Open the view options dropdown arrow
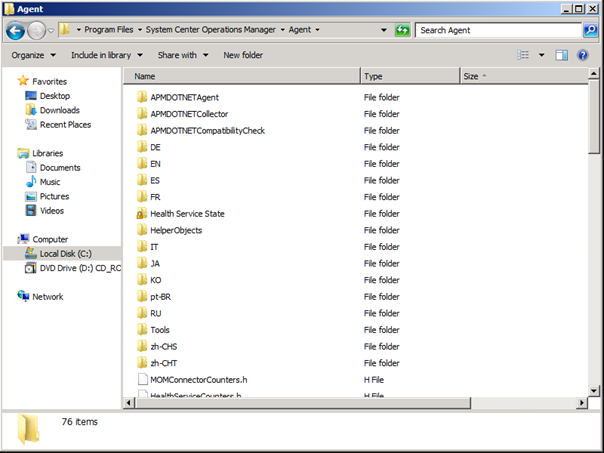The image size is (604, 453). tap(542, 55)
